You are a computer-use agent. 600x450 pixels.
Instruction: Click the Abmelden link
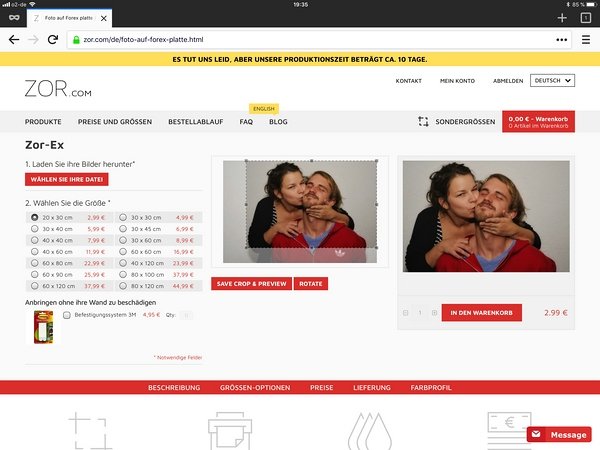click(508, 81)
